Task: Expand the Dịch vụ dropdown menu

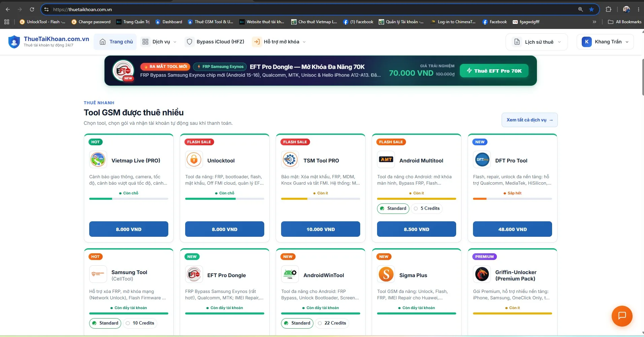Action: point(159,42)
